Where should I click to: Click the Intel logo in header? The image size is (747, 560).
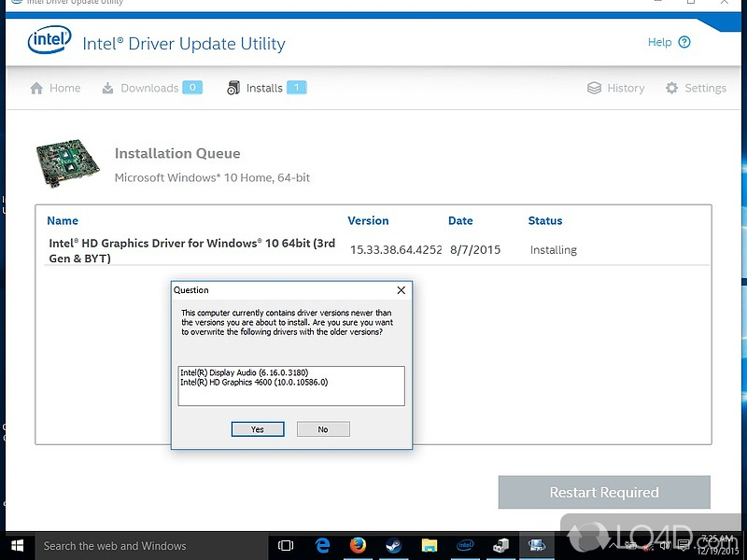(48, 41)
